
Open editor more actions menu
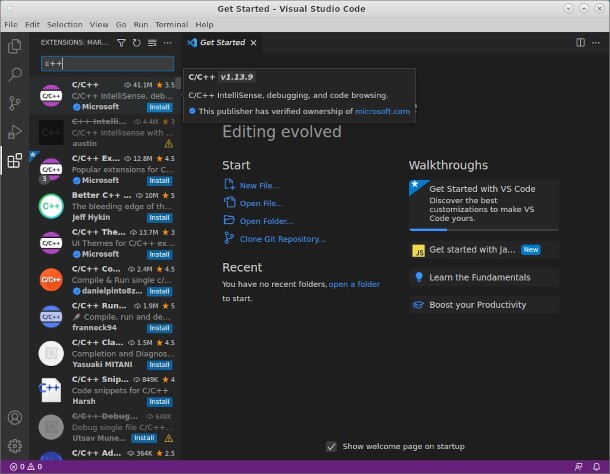tap(596, 42)
